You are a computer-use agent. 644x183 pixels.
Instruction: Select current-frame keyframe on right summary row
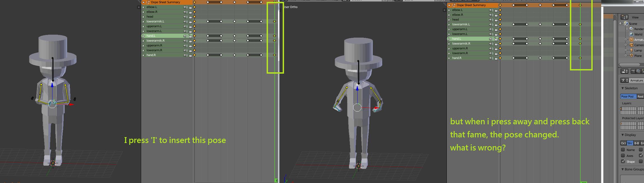click(580, 5)
